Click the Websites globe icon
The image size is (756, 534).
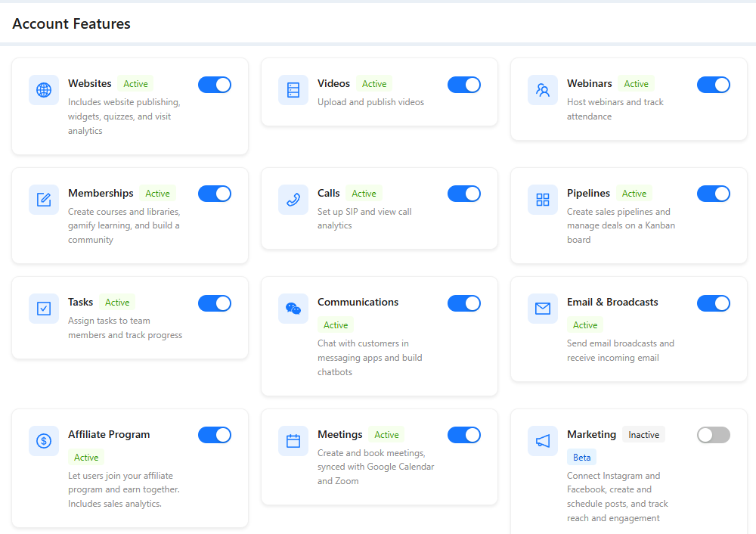coord(44,90)
